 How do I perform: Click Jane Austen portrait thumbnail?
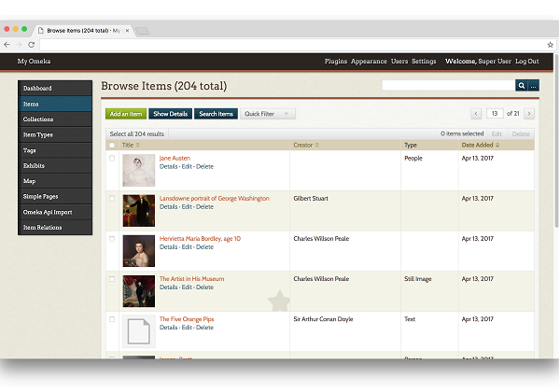pos(139,170)
